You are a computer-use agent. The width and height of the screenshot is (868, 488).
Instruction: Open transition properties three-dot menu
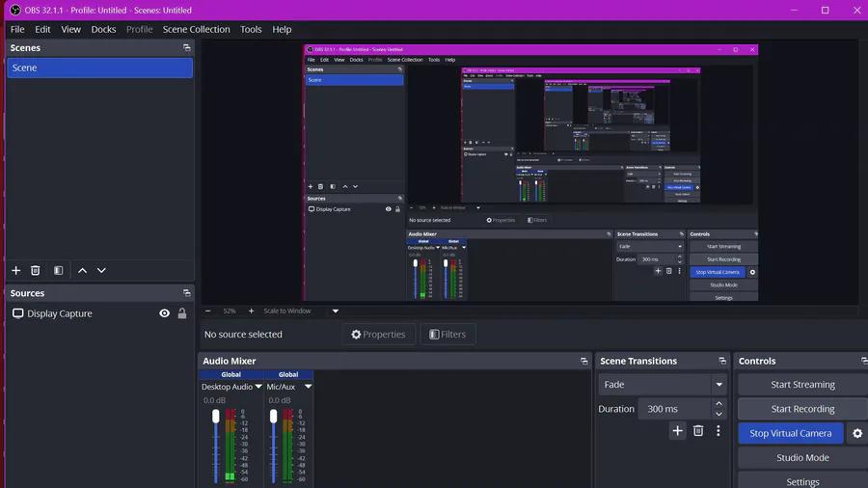point(719,430)
